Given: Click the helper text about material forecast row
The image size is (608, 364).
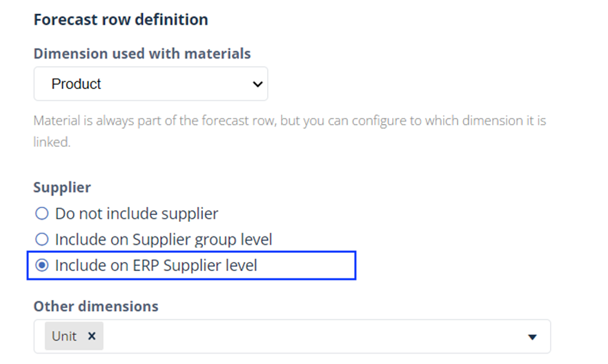Looking at the screenshot, I should pos(290,121).
